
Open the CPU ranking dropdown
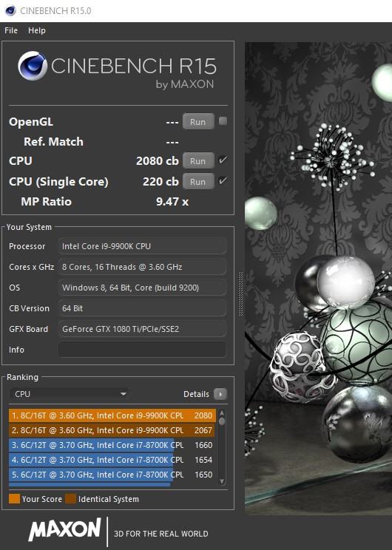(x=70, y=394)
